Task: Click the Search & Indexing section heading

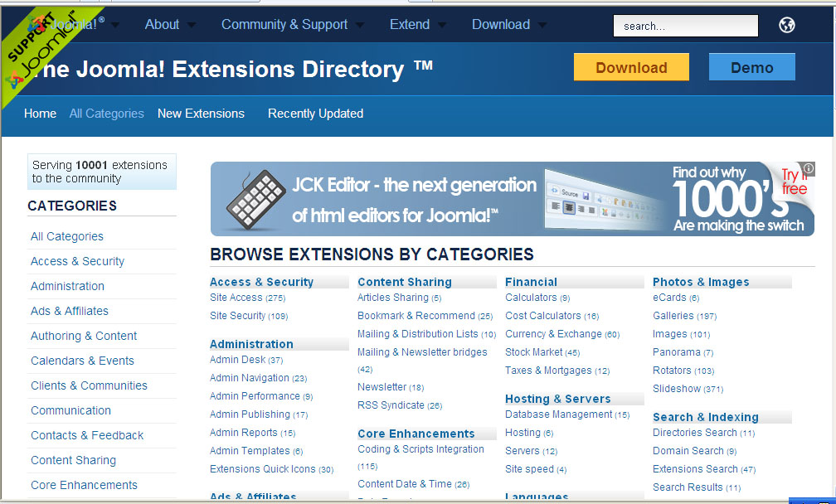Action: pos(705,417)
